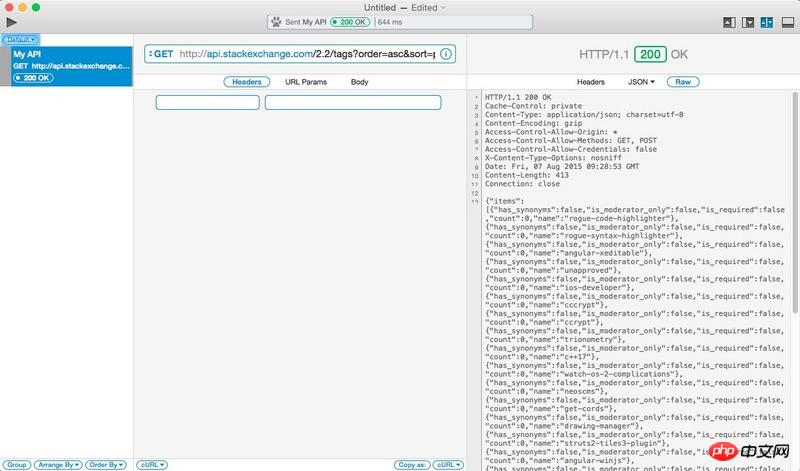The image size is (800, 471).
Task: Open the Untitled title dropdown chevron
Action: [x=443, y=8]
